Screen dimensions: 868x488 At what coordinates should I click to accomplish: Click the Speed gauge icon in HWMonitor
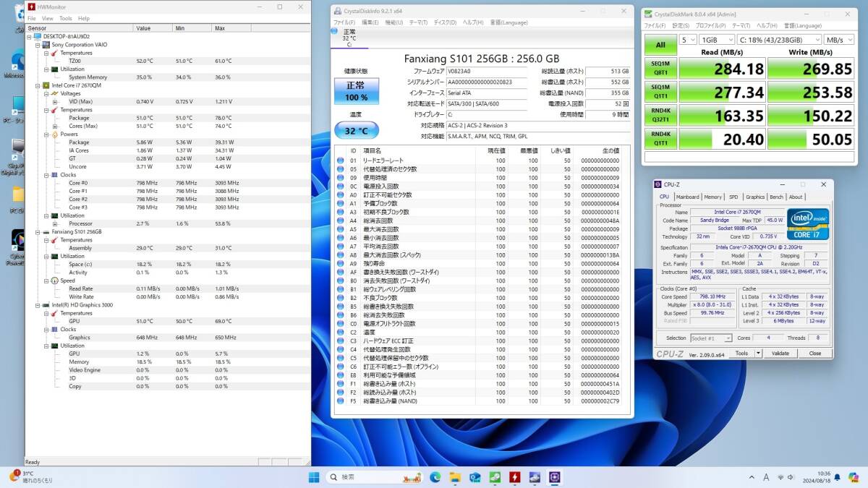click(55, 281)
